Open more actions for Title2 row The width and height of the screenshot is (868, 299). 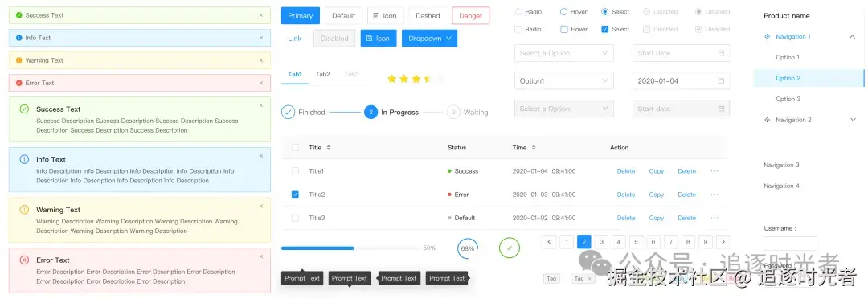coord(714,195)
